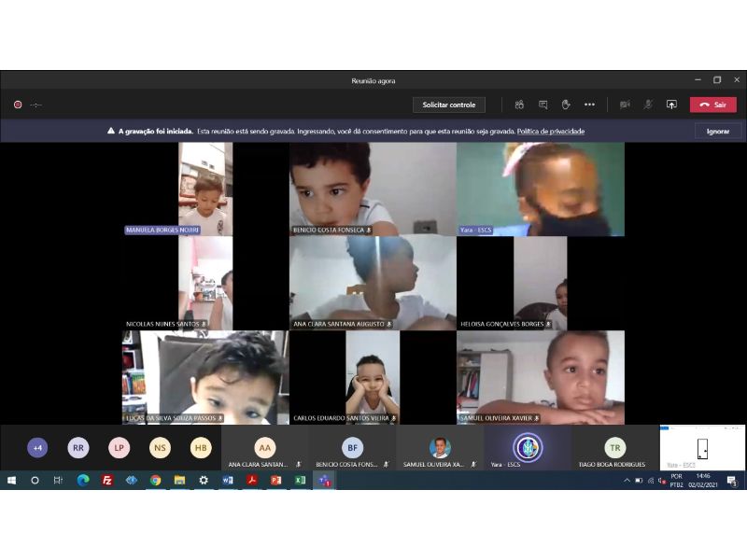Open the meeting chat icon

(x=543, y=105)
